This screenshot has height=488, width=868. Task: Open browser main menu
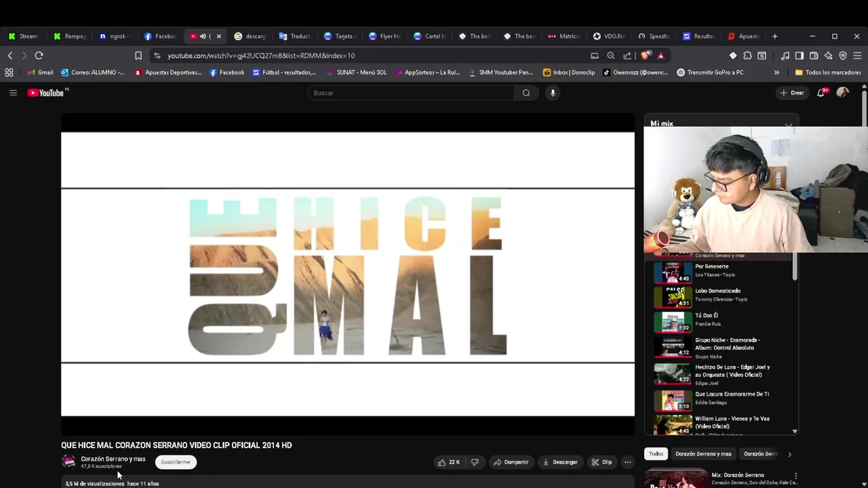tap(858, 56)
